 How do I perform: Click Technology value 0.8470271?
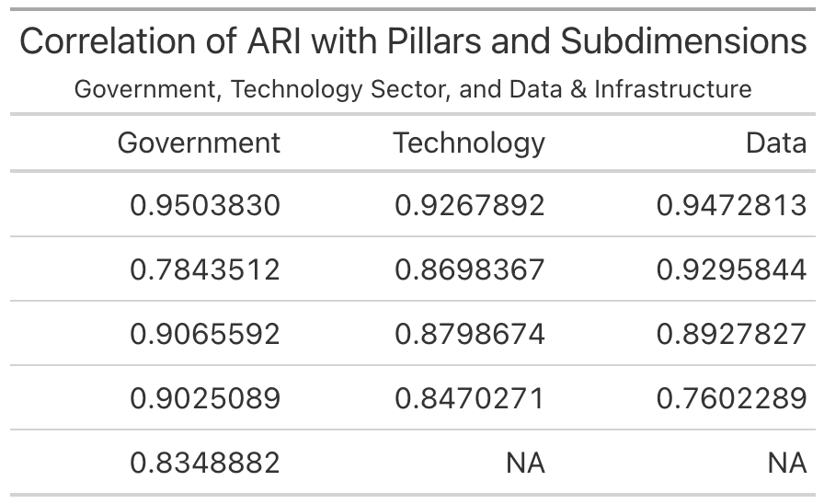(470, 397)
